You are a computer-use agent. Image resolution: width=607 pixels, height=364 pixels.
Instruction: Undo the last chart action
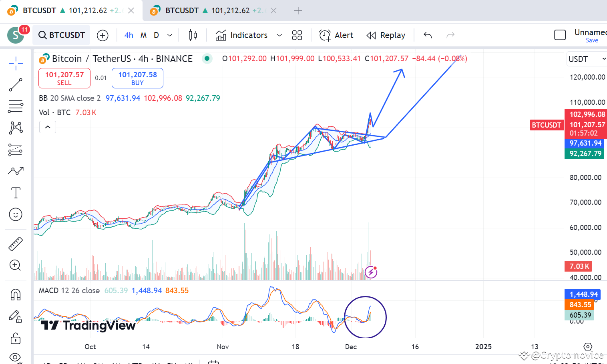[x=428, y=35]
